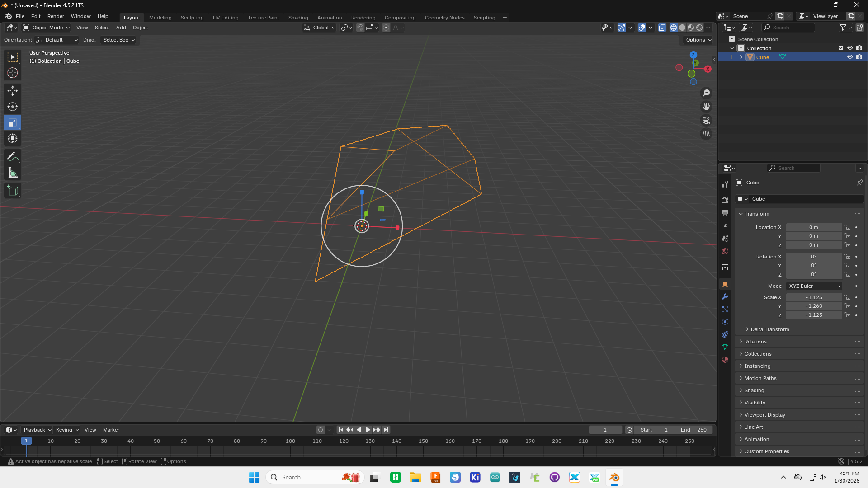Open the XYZ Euler rotation mode dropdown
The image size is (868, 488).
(x=814, y=286)
